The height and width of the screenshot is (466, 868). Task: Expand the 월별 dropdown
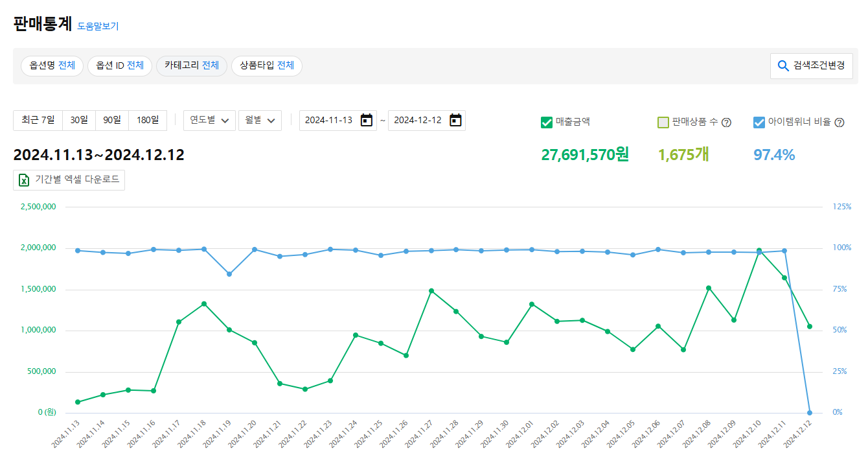[x=260, y=121]
